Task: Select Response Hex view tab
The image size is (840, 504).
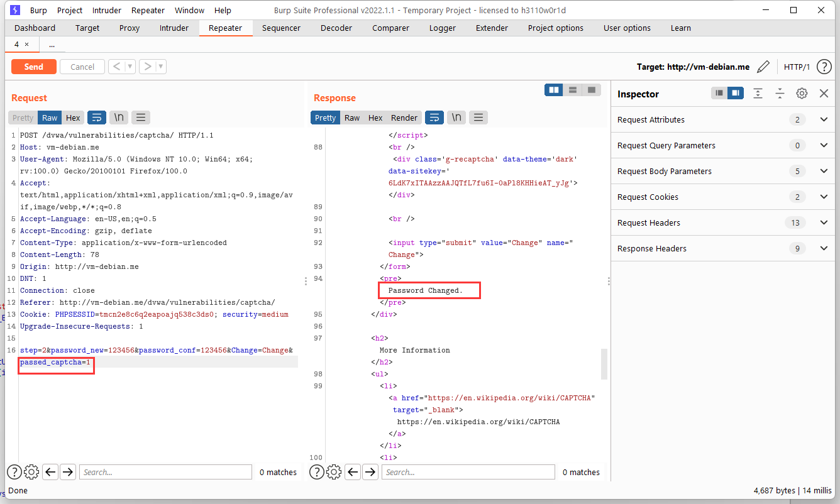Action: coord(375,118)
